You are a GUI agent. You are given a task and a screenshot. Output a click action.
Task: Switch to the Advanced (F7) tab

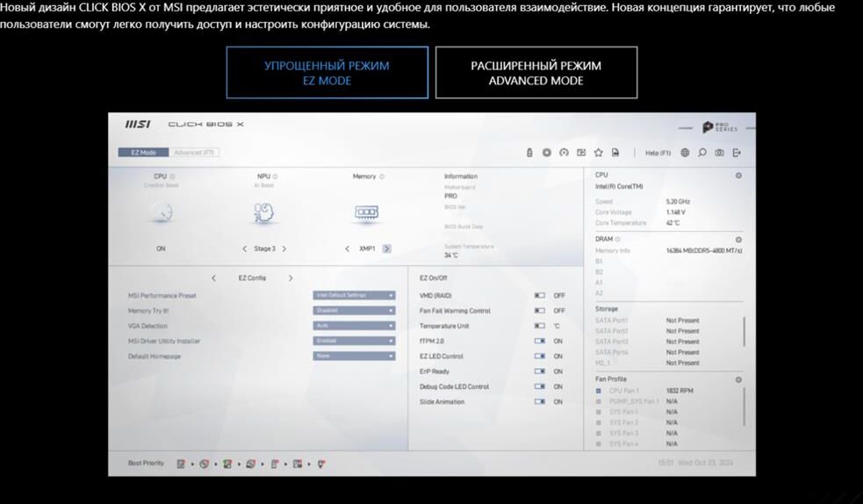pos(193,153)
